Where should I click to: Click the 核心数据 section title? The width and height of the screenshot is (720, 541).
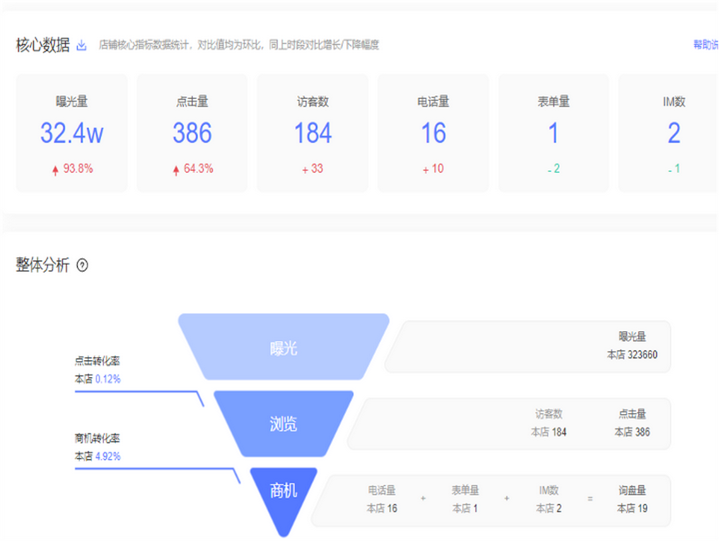43,45
